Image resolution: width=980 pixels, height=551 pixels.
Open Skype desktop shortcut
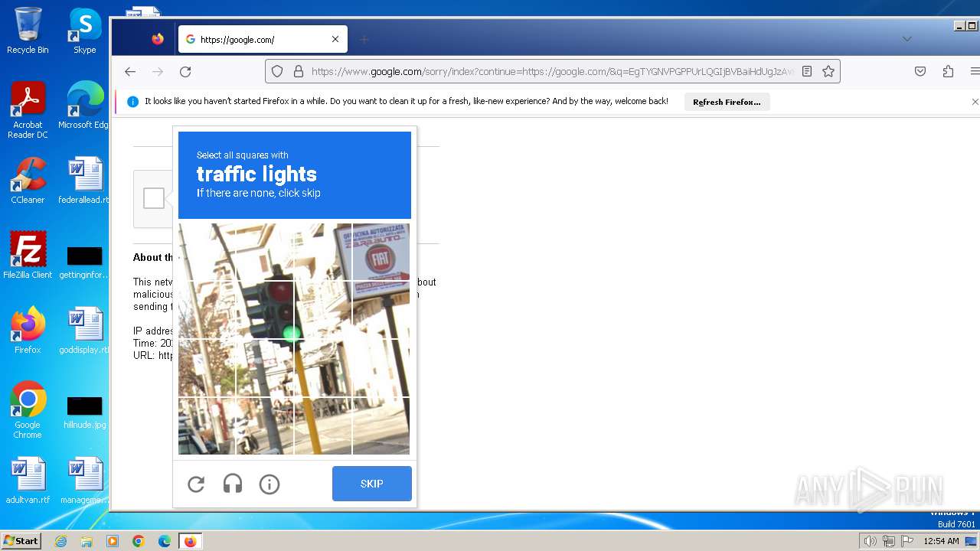coord(85,31)
